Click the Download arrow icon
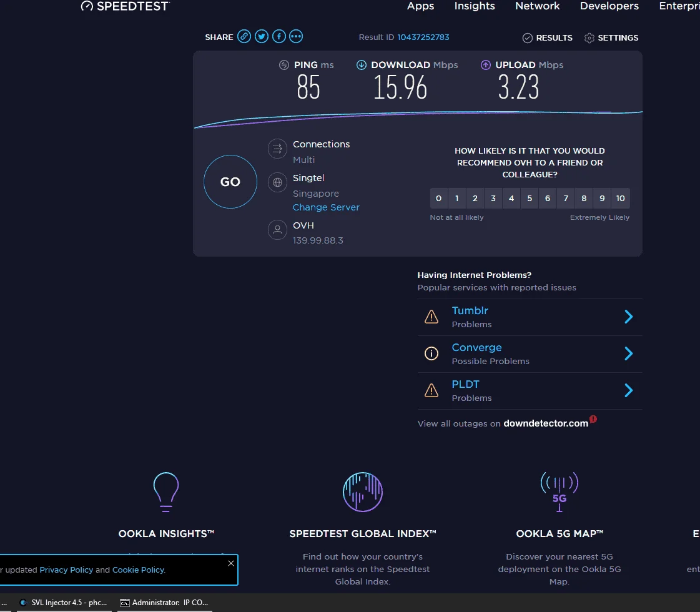This screenshot has width=700, height=612. [361, 65]
